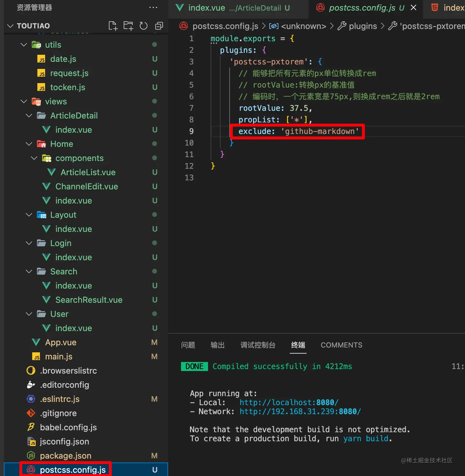Collapse the Login folder
The image size is (465, 476).
point(29,243)
